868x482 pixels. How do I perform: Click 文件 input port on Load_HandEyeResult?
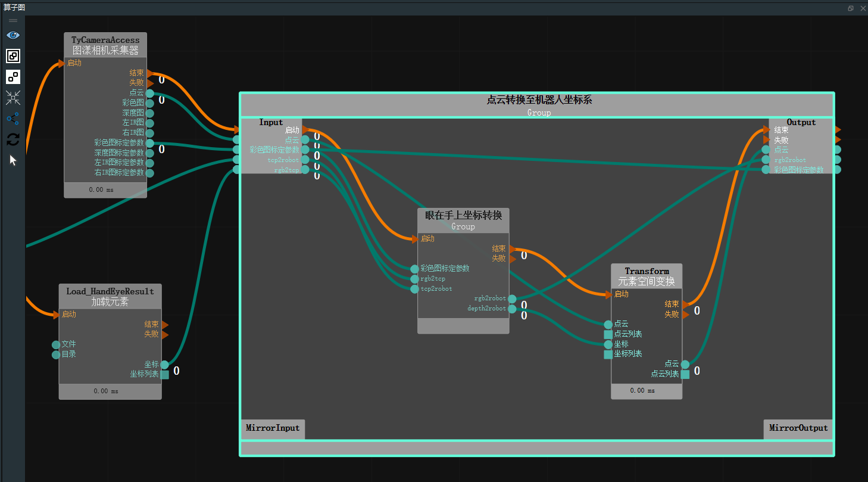pos(56,344)
